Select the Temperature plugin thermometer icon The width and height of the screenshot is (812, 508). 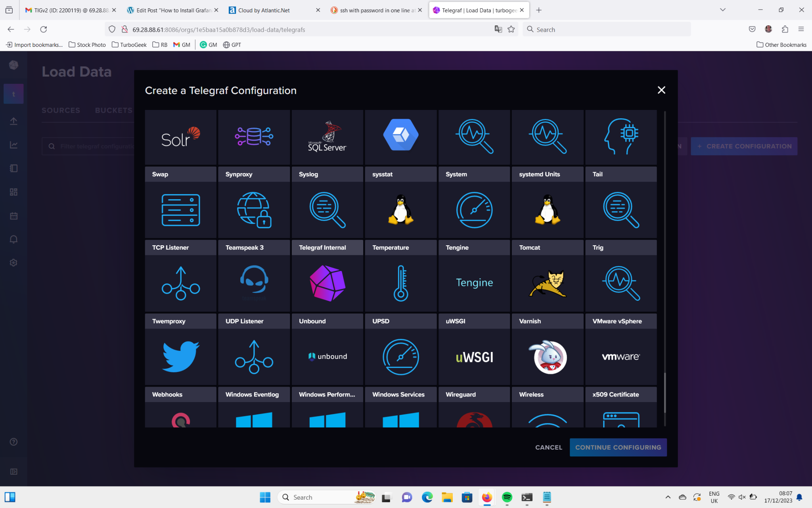[x=400, y=283]
